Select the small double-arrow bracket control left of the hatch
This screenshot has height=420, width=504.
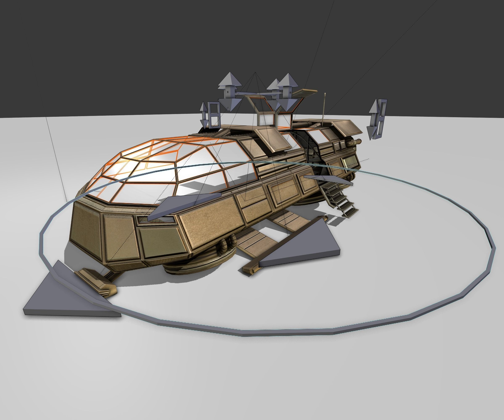pos(211,115)
